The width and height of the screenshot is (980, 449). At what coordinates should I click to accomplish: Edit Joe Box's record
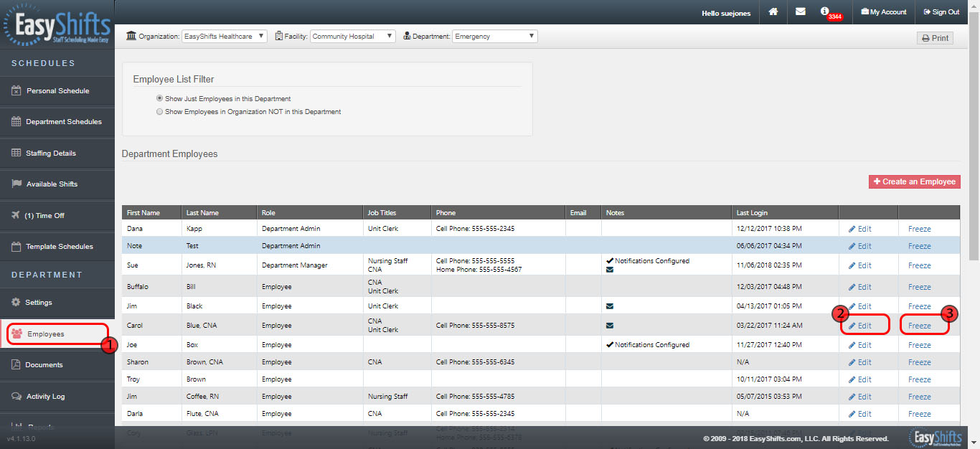pyautogui.click(x=860, y=345)
